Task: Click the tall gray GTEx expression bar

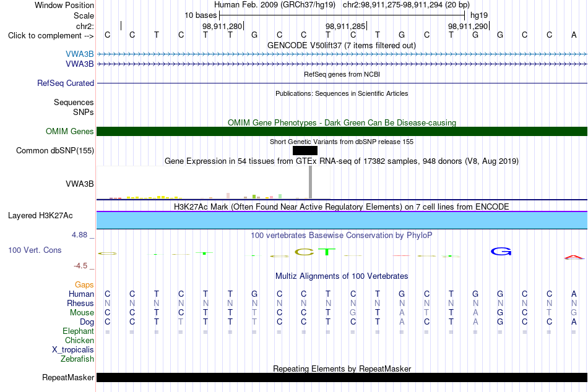Action: point(310,182)
